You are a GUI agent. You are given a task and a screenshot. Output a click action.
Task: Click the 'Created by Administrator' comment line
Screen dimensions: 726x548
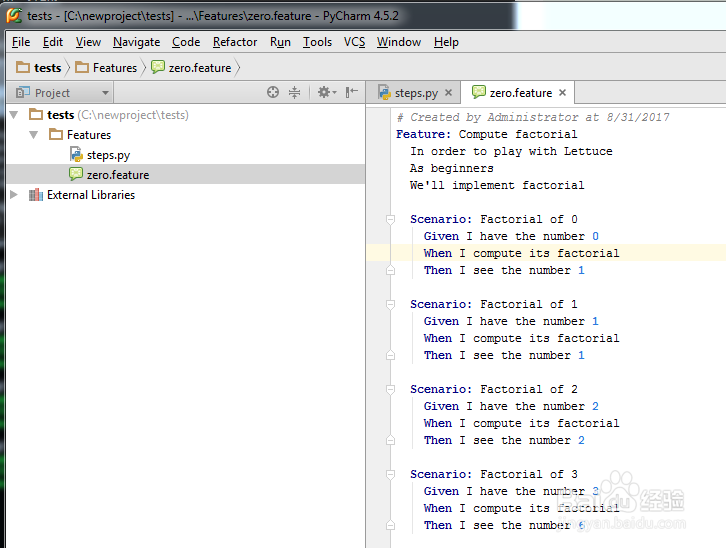(x=532, y=117)
